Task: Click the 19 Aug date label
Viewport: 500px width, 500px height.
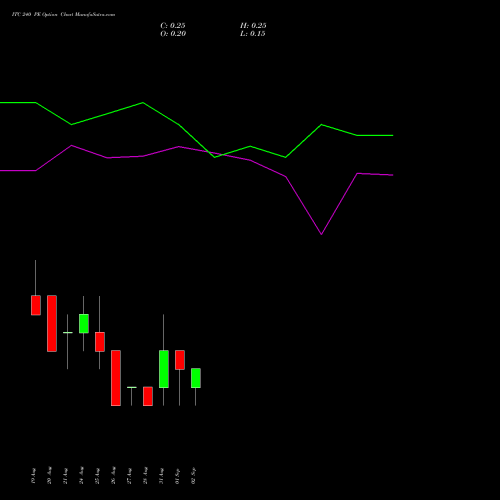Action: click(33, 476)
